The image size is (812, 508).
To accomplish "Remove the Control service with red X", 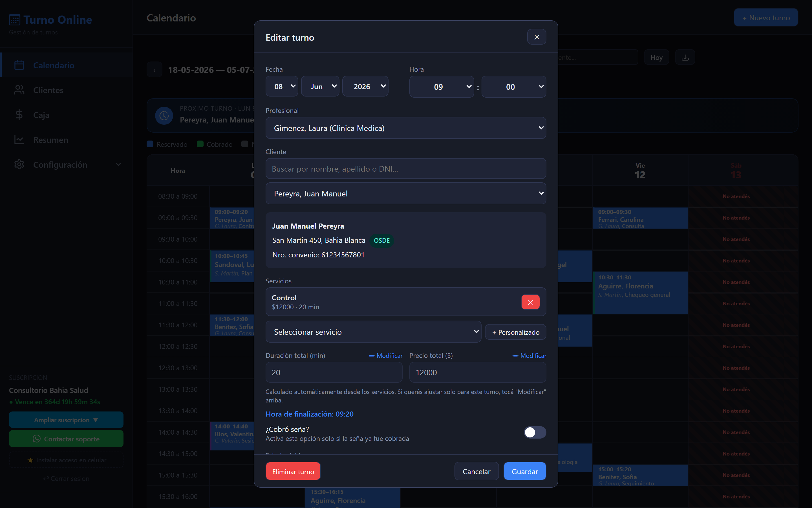I will tap(530, 302).
